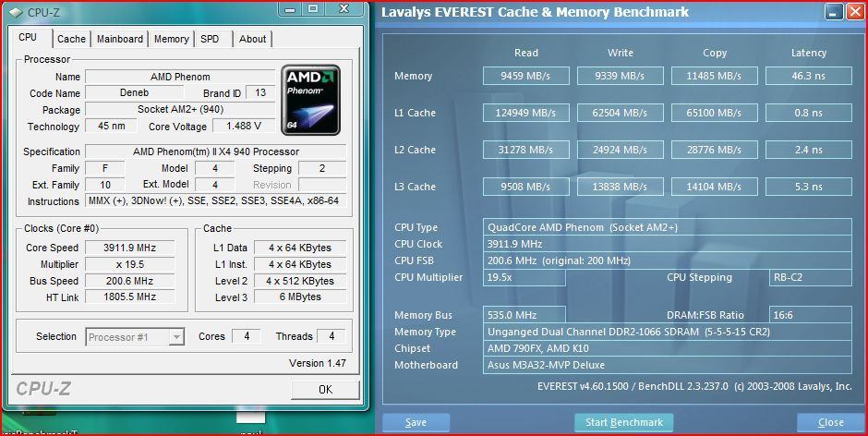Click the CPU-Z title bar icon
The width and height of the screenshot is (868, 436).
point(16,11)
